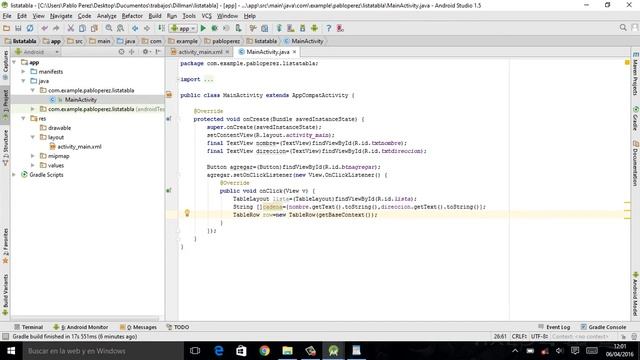
Task: Click the Open folder toolbar icon
Action: click(6, 28)
